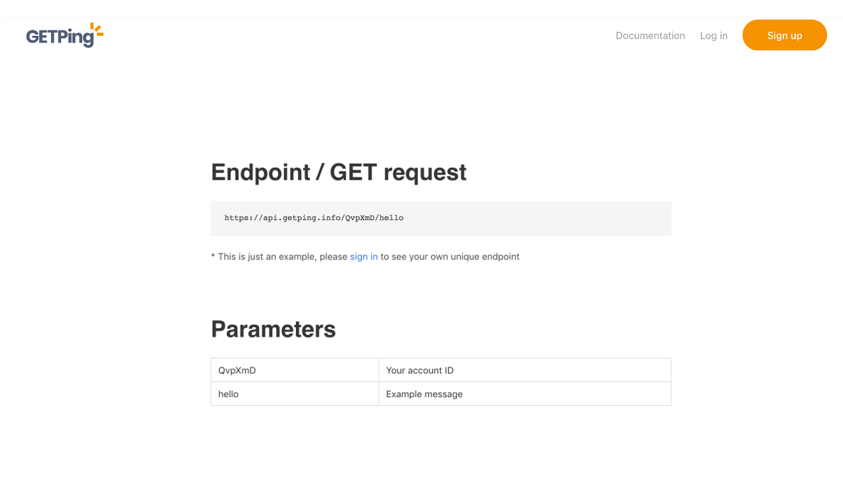Image resolution: width=843 pixels, height=504 pixels.
Task: Open the Documentation page
Action: pos(651,35)
